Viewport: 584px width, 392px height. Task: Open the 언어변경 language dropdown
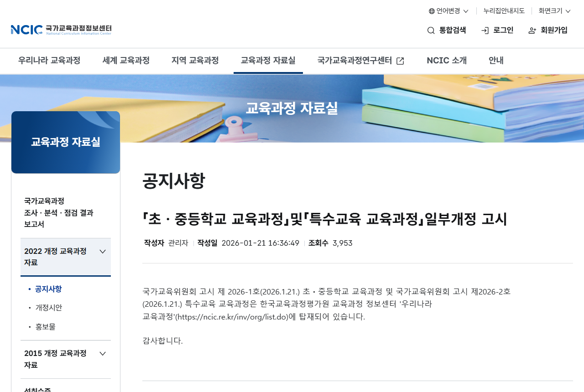[448, 11]
